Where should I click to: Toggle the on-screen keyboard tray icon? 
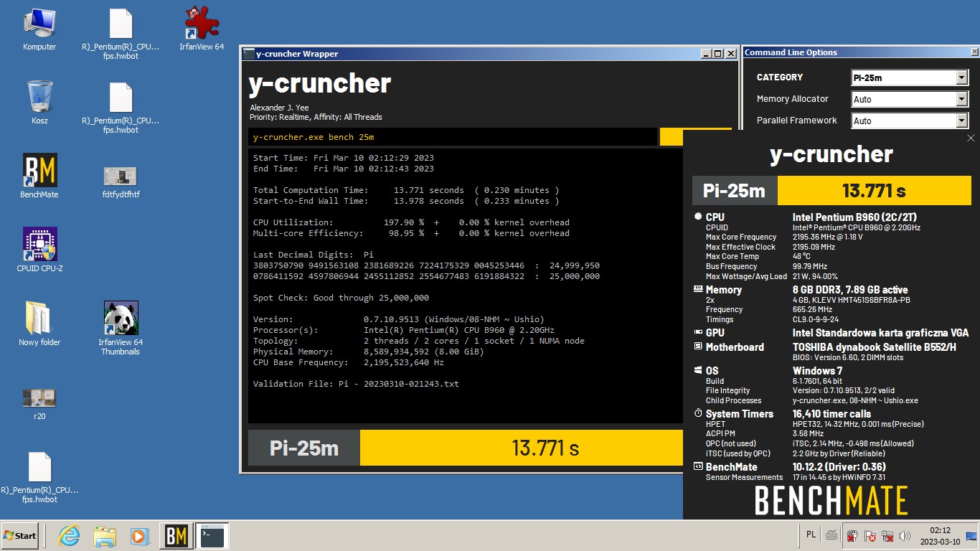pos(831,534)
